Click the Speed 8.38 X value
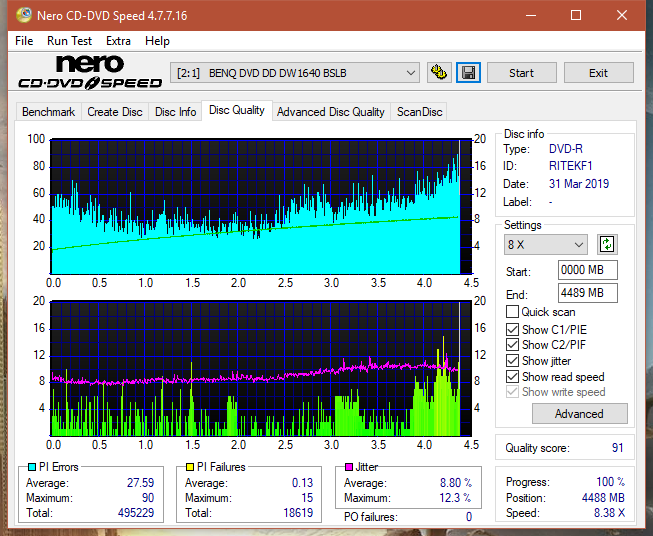This screenshot has height=536, width=653. click(609, 513)
